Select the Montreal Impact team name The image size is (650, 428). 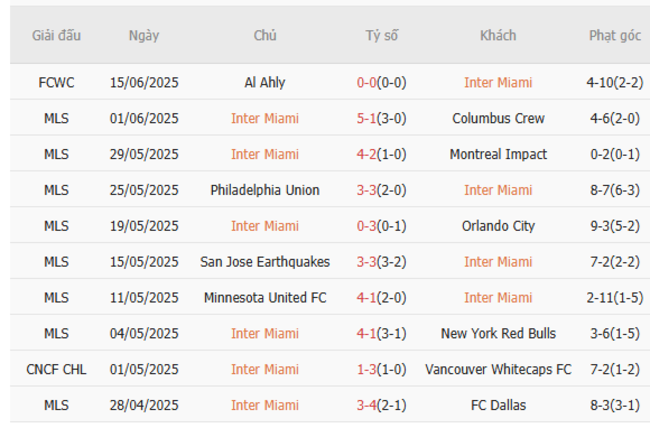tap(498, 154)
